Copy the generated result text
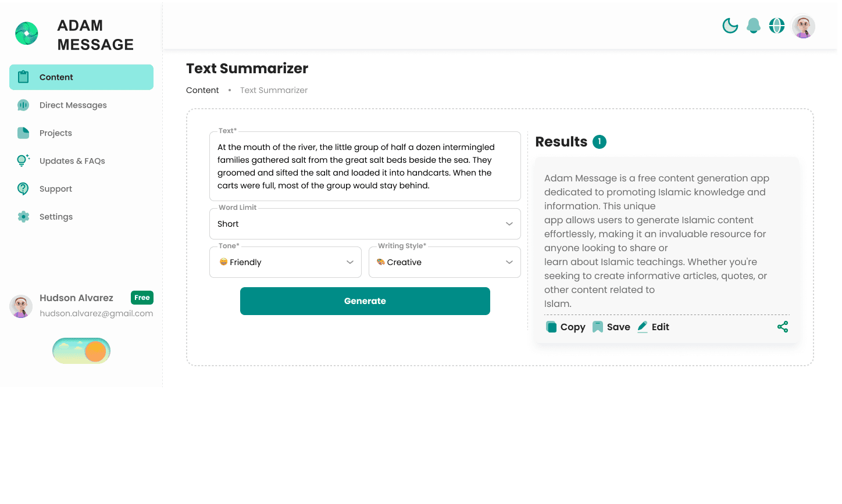Image resolution: width=842 pixels, height=504 pixels. [566, 327]
